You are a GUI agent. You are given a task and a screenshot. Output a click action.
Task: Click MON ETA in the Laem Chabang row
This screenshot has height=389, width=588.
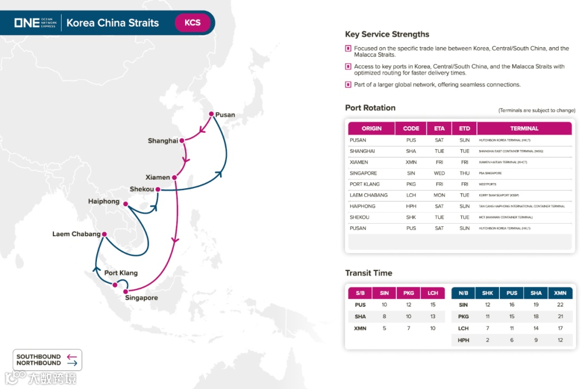coord(439,195)
